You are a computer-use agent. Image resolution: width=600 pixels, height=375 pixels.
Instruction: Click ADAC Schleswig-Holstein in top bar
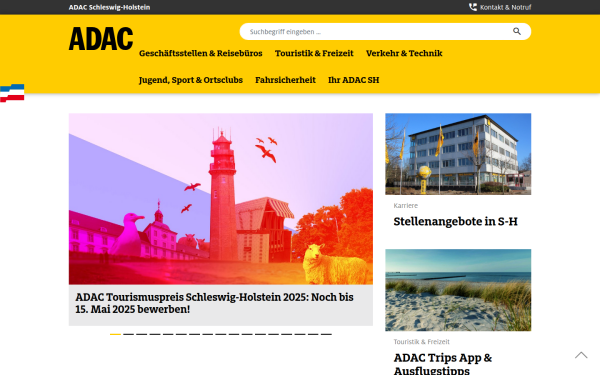tap(109, 7)
